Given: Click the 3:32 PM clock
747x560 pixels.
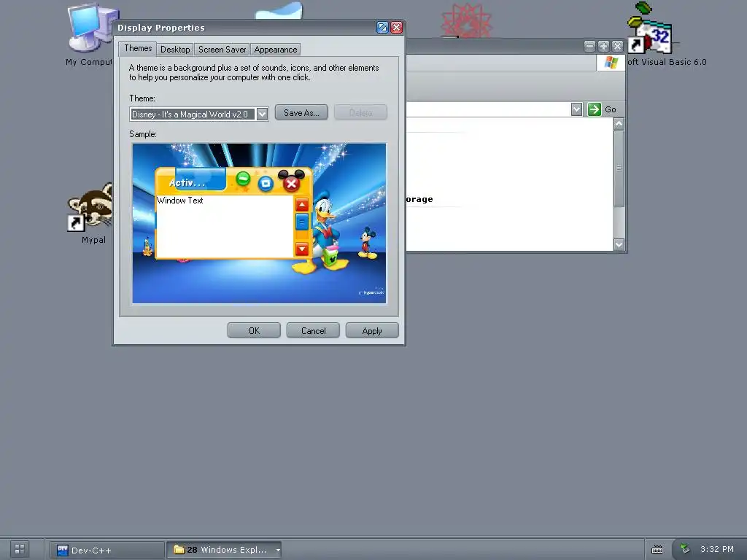Looking at the screenshot, I should point(716,549).
